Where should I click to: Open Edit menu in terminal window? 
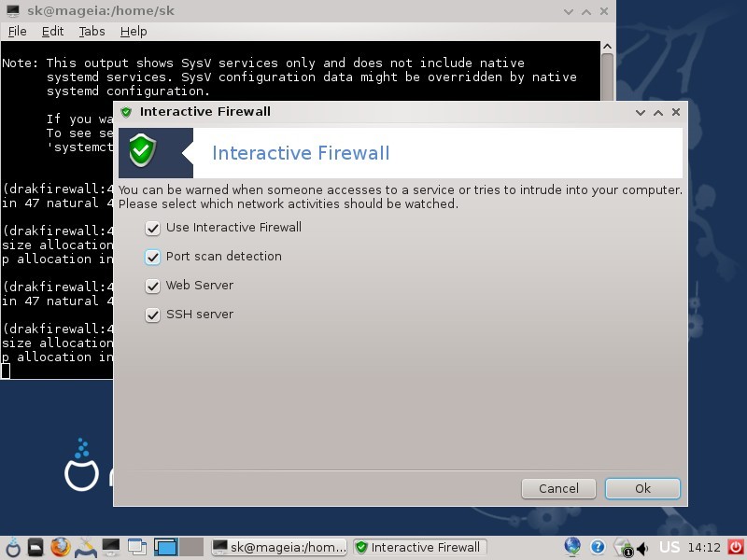(52, 32)
